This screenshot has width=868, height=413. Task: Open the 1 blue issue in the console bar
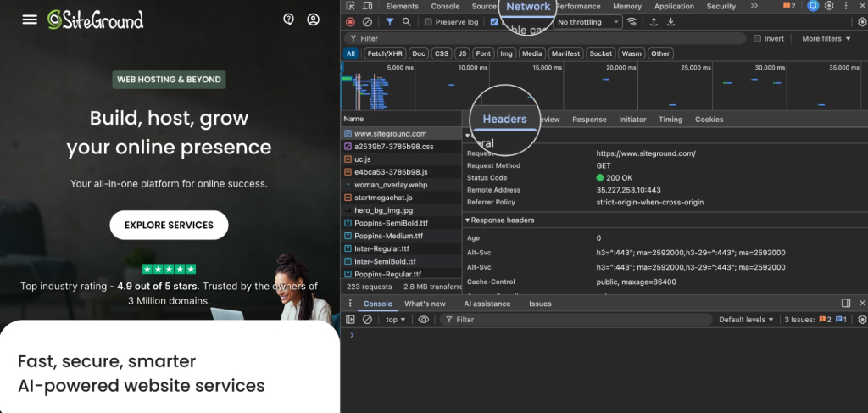click(x=841, y=320)
